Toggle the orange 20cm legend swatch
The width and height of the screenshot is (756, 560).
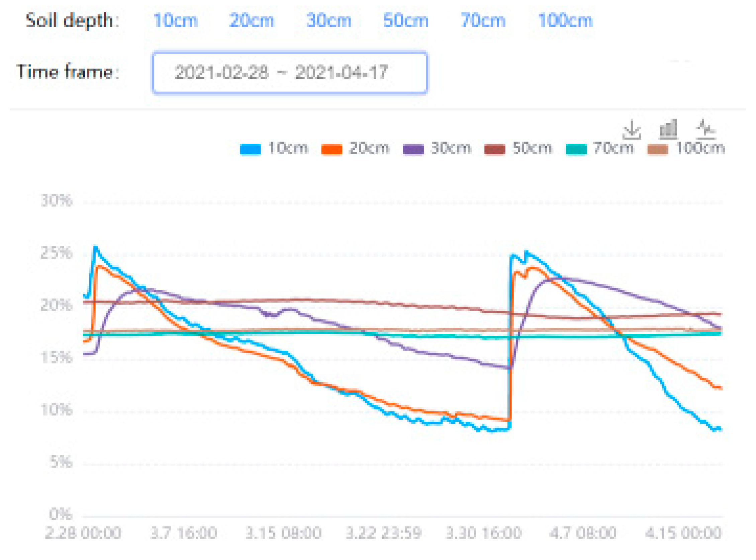[332, 149]
